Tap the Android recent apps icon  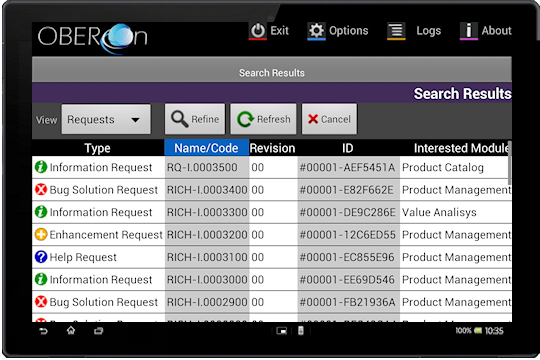[x=98, y=331]
